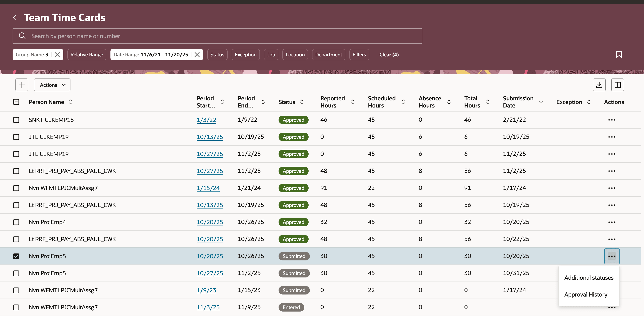The image size is (644, 316).
Task: Click the back arrow beside Team Time Cards
Action: pos(14,17)
